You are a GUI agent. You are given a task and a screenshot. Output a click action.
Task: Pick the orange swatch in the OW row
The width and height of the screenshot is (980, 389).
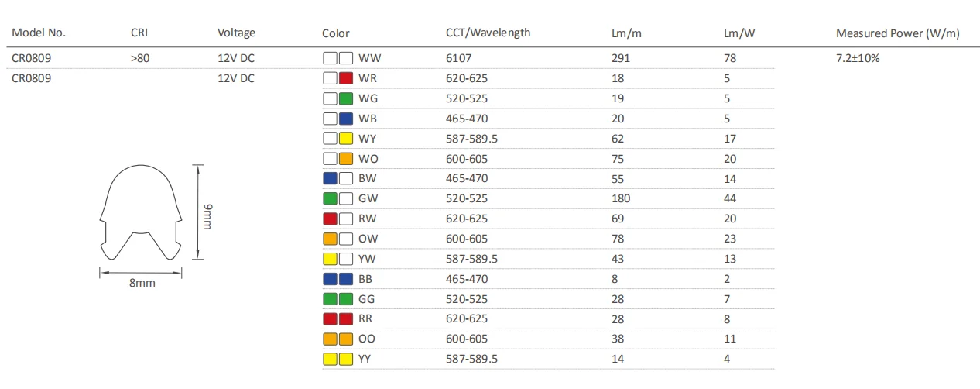coord(330,239)
